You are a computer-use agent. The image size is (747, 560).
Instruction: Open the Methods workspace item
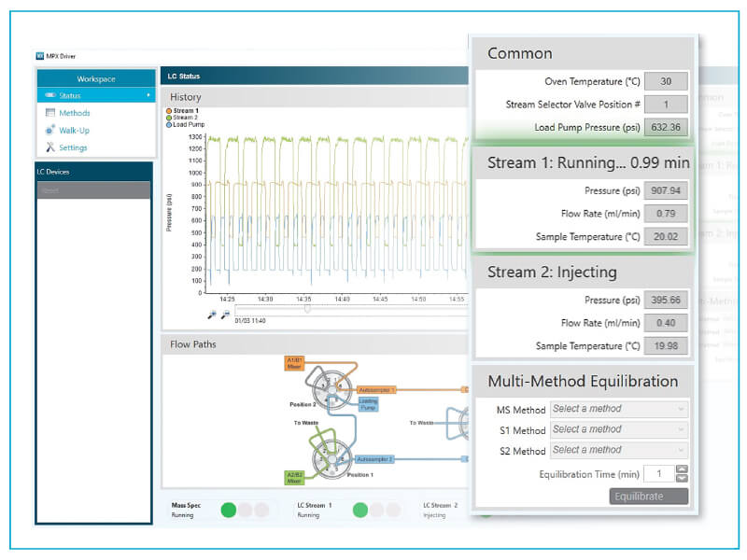click(73, 113)
